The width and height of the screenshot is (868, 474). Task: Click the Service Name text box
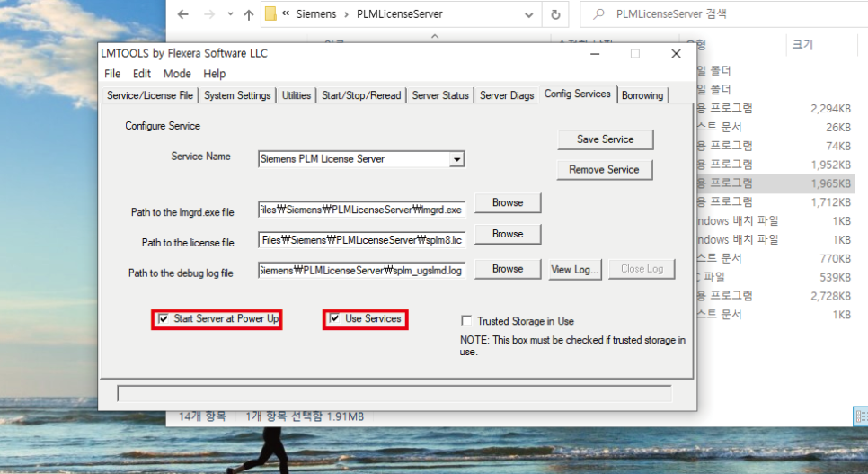pyautogui.click(x=355, y=159)
